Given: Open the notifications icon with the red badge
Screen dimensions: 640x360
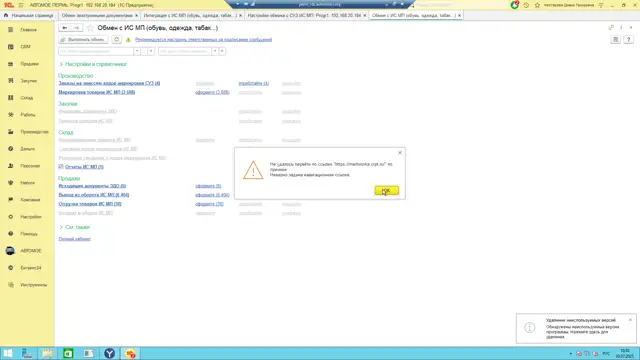Looking at the screenshot, I should [515, 5].
